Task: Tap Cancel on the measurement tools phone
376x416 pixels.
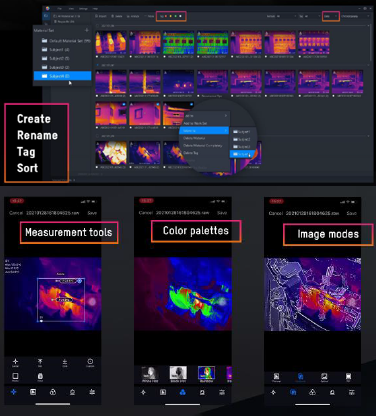Action: point(16,213)
